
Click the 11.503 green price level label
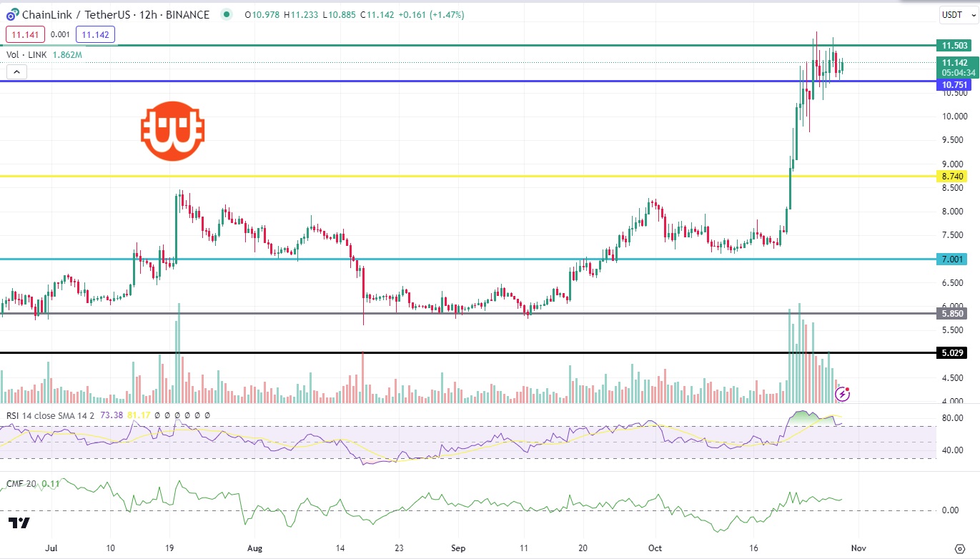(x=954, y=46)
